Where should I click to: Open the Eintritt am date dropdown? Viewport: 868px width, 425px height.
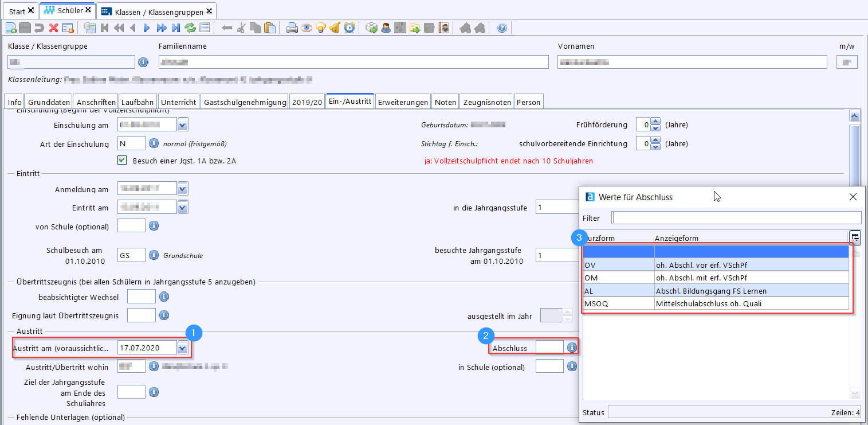183,207
